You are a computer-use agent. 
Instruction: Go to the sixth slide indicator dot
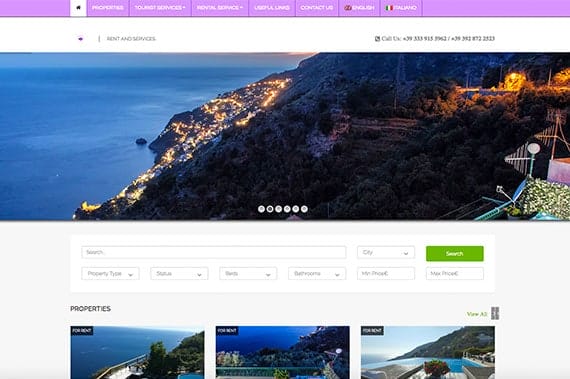[x=304, y=209]
